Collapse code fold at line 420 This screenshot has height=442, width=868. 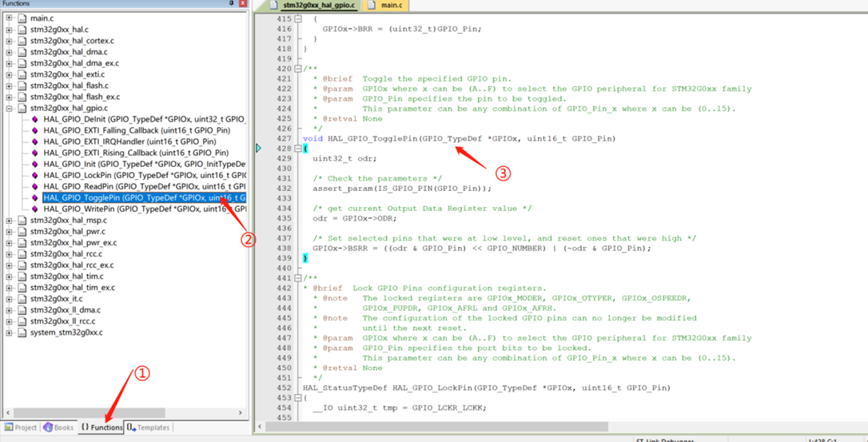(x=298, y=69)
